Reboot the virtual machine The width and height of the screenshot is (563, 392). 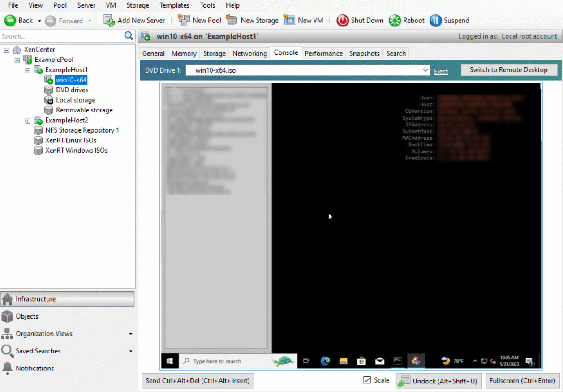406,20
